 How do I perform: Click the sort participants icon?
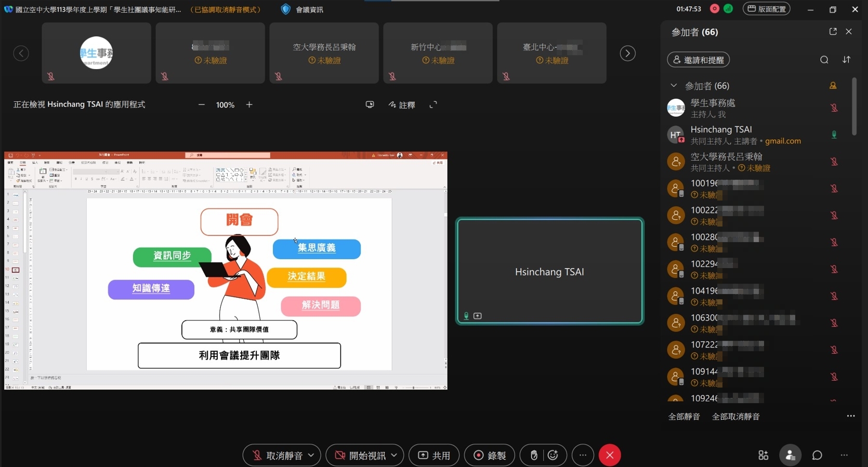[x=846, y=60]
